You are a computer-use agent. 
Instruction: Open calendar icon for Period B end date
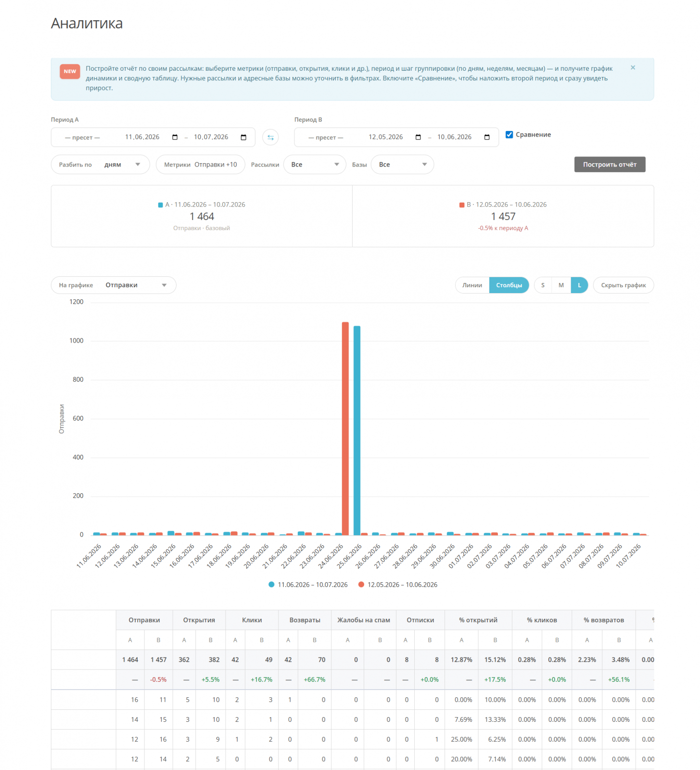point(487,137)
